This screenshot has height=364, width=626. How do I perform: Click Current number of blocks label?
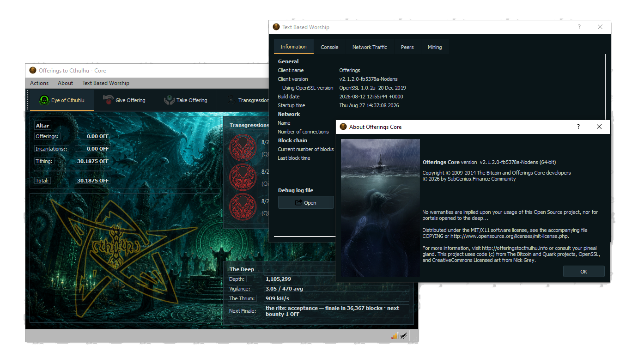click(x=305, y=149)
